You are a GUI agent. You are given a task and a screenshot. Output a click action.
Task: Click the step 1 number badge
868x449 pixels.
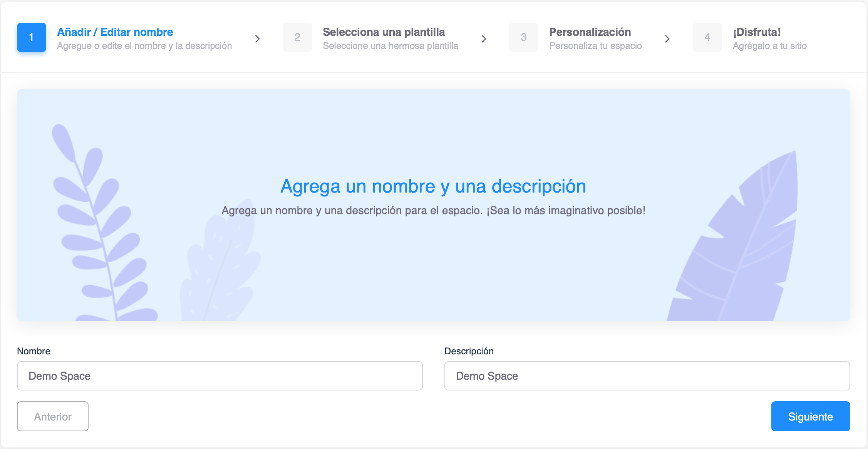[x=32, y=37]
